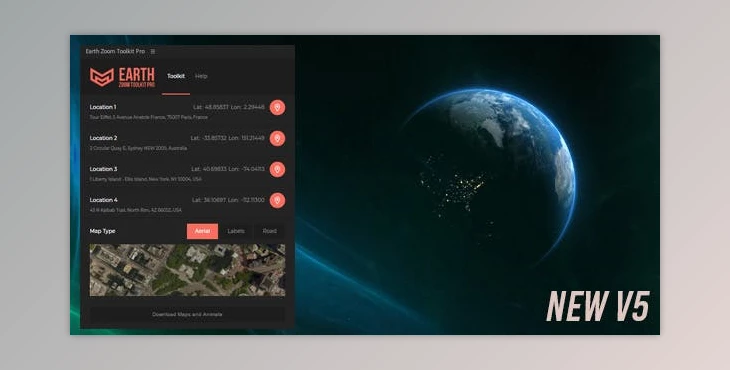Select the Aerial map type
The height and width of the screenshot is (370, 730).
[202, 231]
